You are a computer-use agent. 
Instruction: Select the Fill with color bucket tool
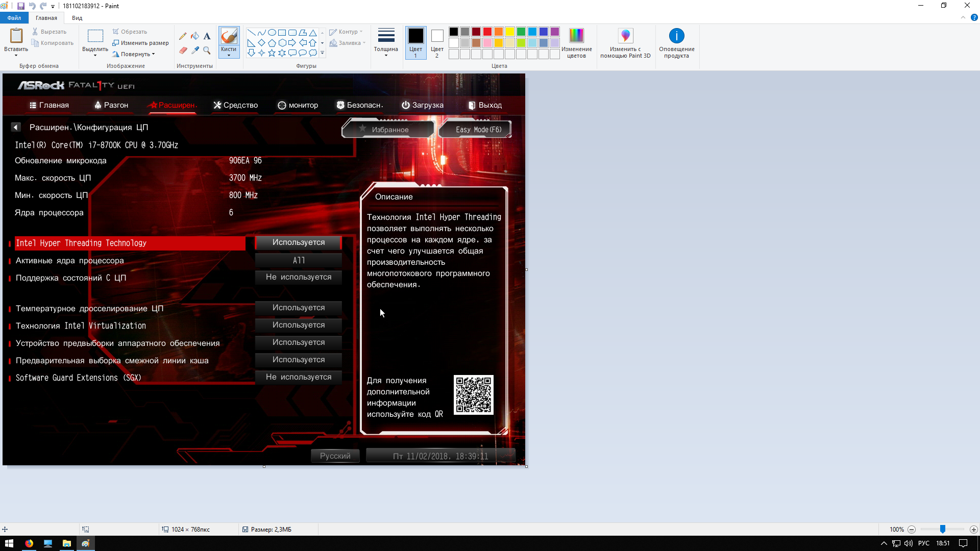(195, 36)
